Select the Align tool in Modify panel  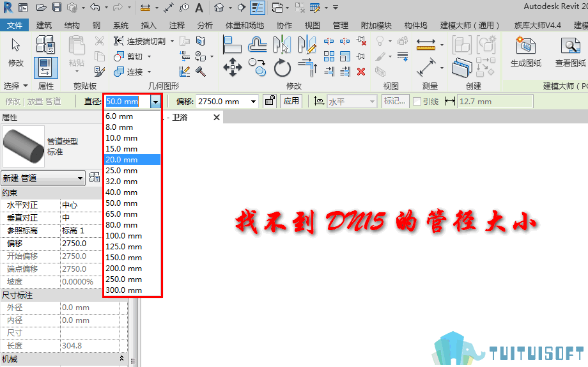tap(232, 45)
